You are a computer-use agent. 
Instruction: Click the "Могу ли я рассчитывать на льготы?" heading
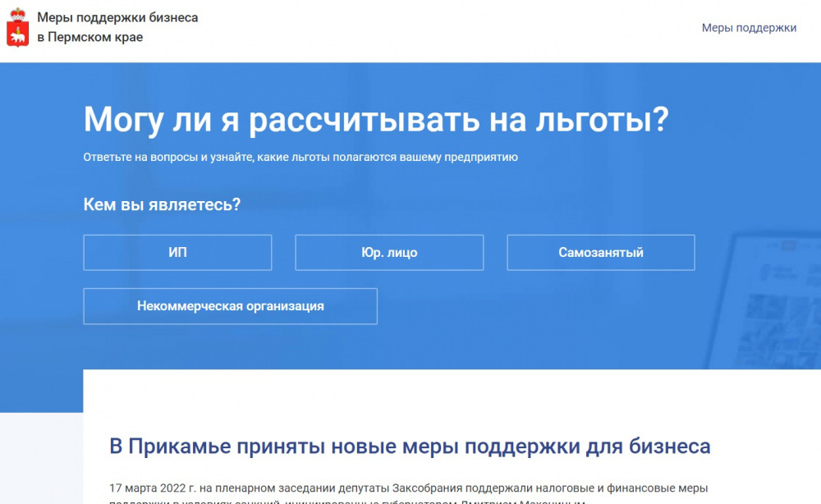click(x=375, y=120)
